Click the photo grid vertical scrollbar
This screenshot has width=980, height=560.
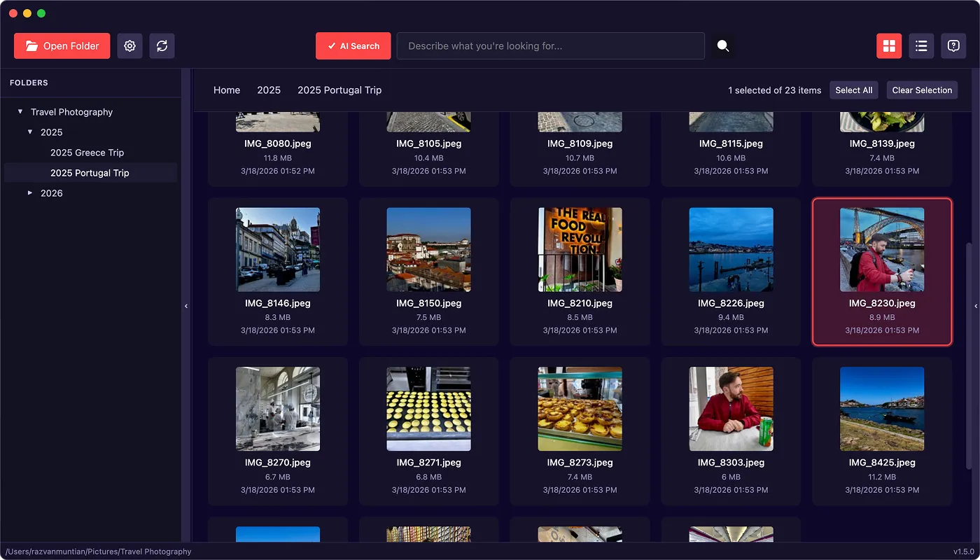click(x=969, y=356)
